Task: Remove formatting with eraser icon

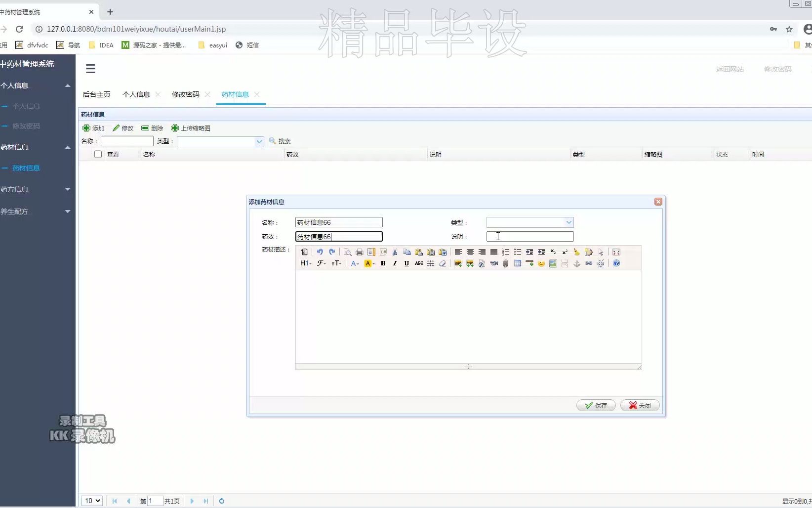Action: click(x=442, y=263)
